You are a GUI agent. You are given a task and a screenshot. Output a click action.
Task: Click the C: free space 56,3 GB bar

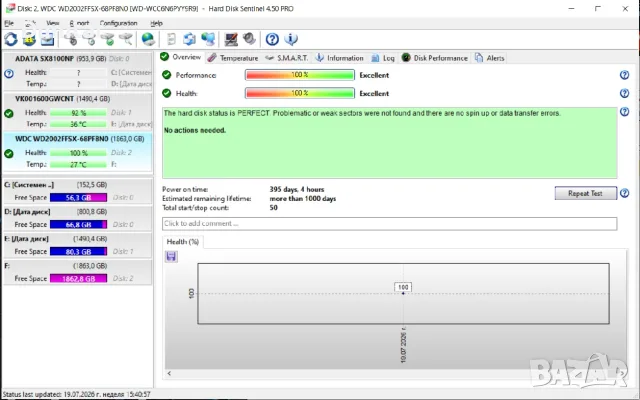click(x=78, y=198)
